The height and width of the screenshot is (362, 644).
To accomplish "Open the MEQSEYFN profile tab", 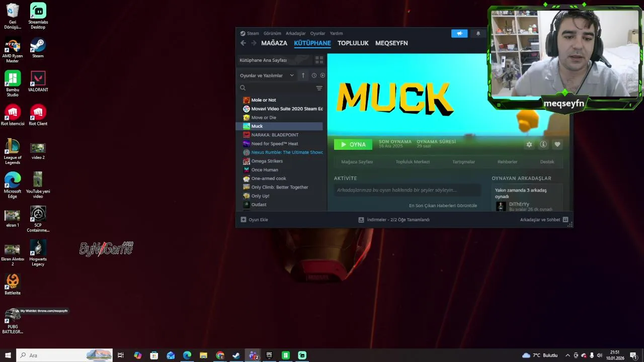I will pyautogui.click(x=391, y=43).
